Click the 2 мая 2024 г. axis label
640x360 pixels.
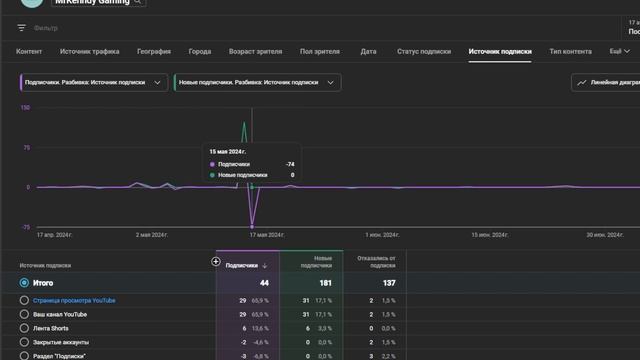pos(151,235)
